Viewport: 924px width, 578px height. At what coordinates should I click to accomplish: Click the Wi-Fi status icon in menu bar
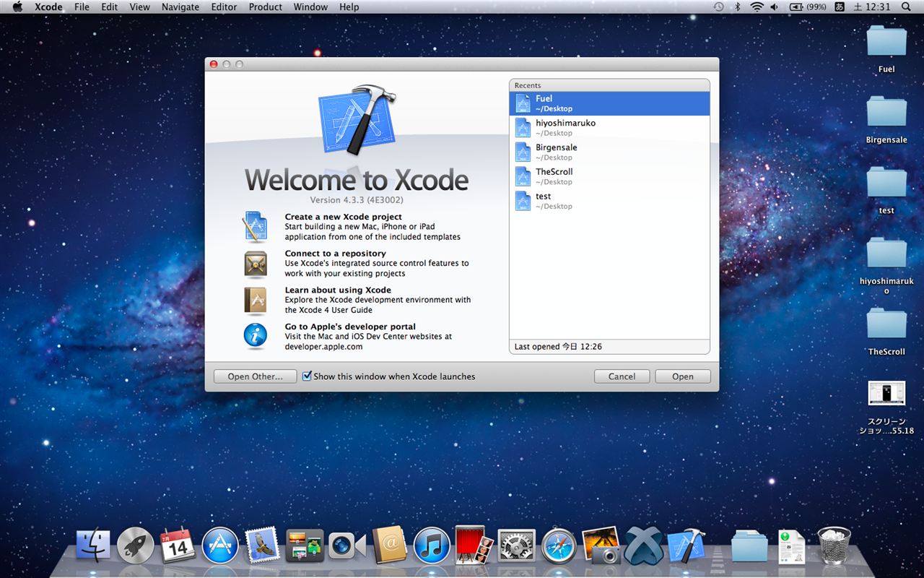pos(757,7)
